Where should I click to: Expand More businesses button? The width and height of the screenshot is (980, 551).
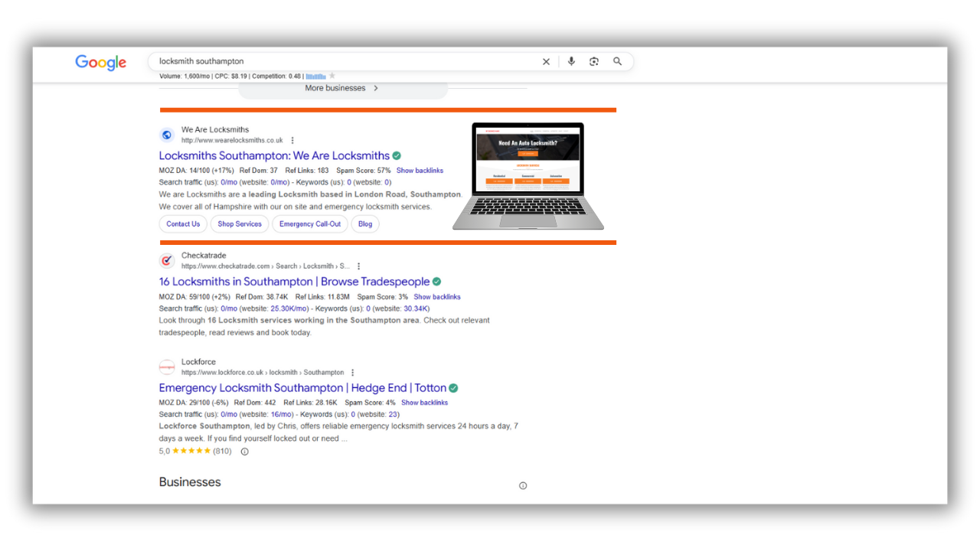pyautogui.click(x=343, y=89)
